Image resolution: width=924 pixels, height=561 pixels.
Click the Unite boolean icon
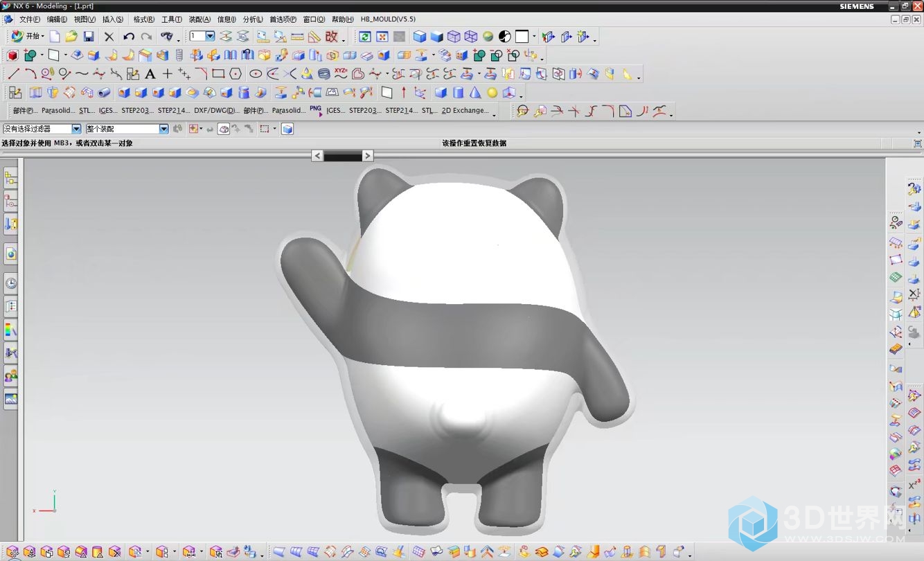(x=479, y=55)
